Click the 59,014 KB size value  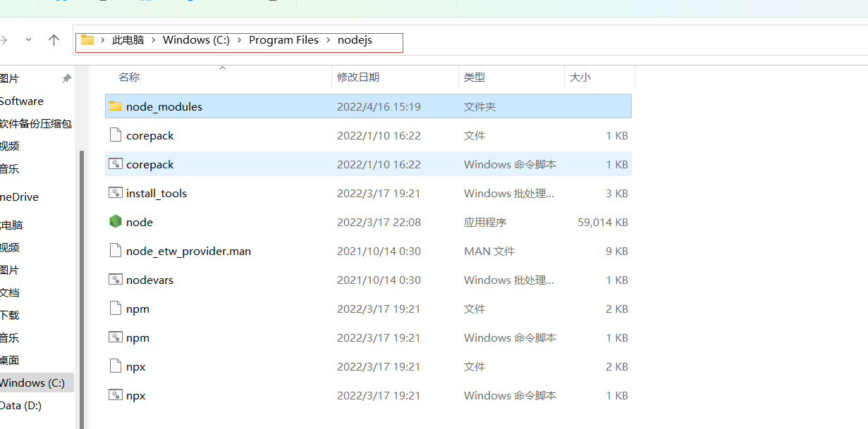pyautogui.click(x=602, y=222)
